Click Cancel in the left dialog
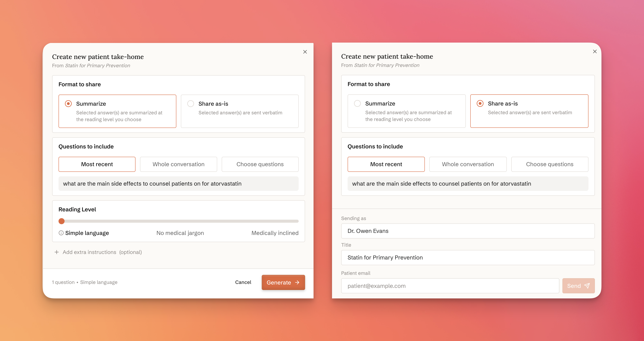Screen dimensions: 644x341 243,282
